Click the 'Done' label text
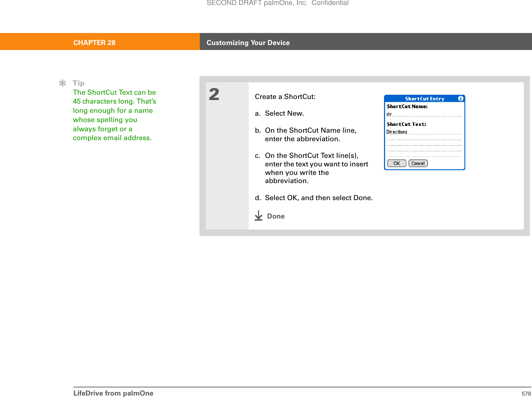Screen dimensions: 532x397 [276, 216]
